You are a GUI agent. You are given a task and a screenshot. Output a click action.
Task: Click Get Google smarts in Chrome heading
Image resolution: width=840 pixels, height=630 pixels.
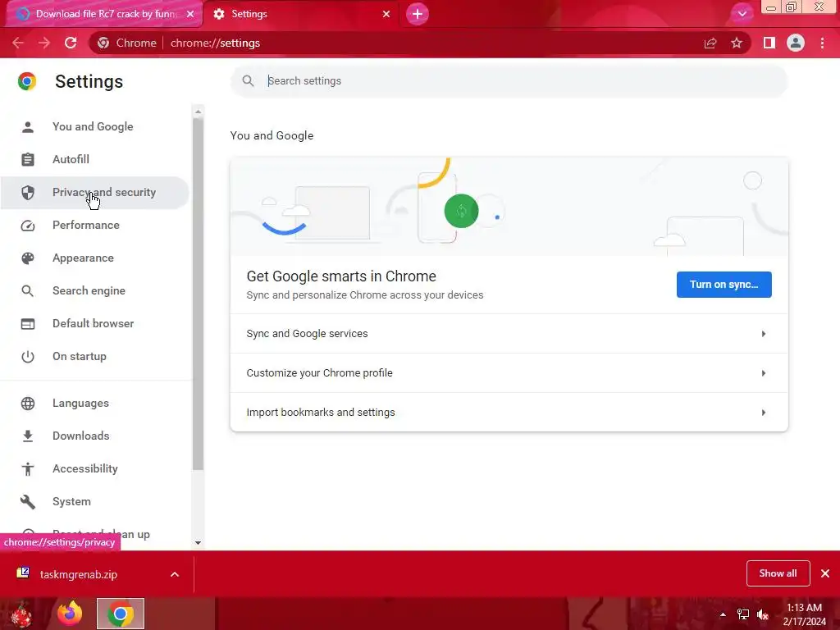(x=341, y=276)
